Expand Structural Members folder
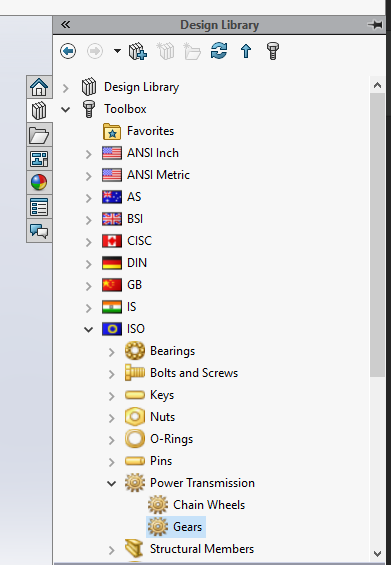The image size is (391, 565). click(x=112, y=550)
